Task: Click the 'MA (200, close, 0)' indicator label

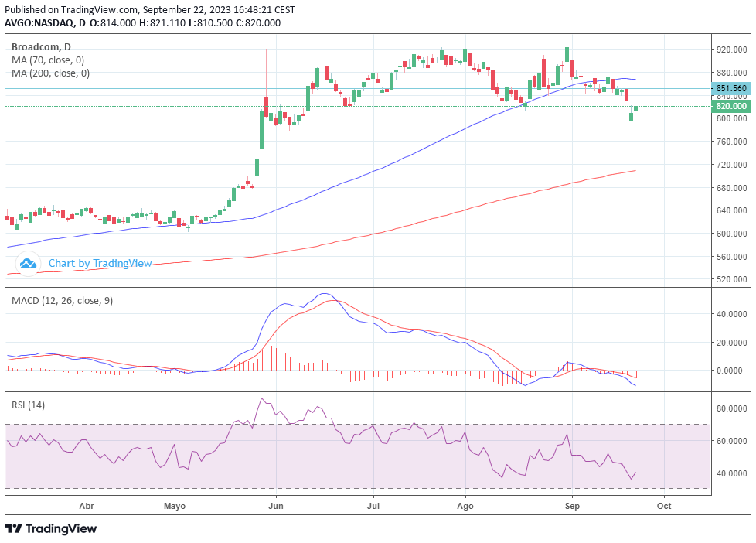Action: [x=50, y=73]
